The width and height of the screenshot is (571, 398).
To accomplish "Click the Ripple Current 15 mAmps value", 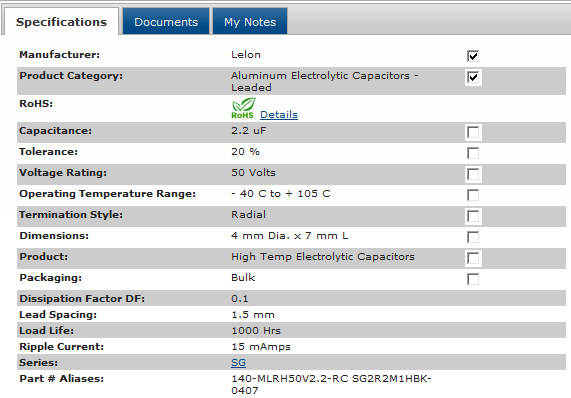I will (x=261, y=346).
